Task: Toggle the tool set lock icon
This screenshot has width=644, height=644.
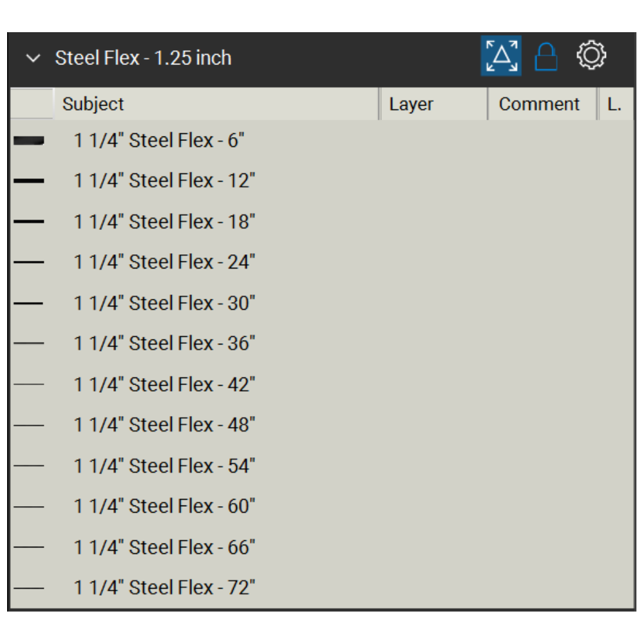Action: pyautogui.click(x=546, y=57)
